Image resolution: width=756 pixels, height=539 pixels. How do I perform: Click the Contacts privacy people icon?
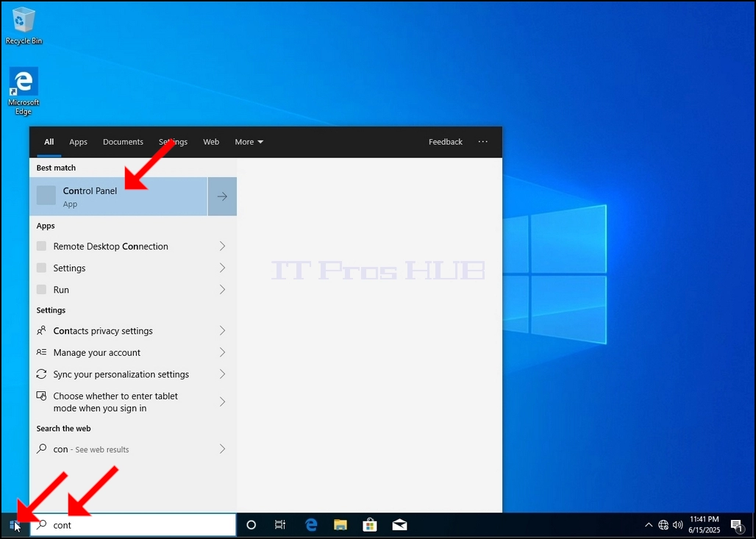coord(41,330)
